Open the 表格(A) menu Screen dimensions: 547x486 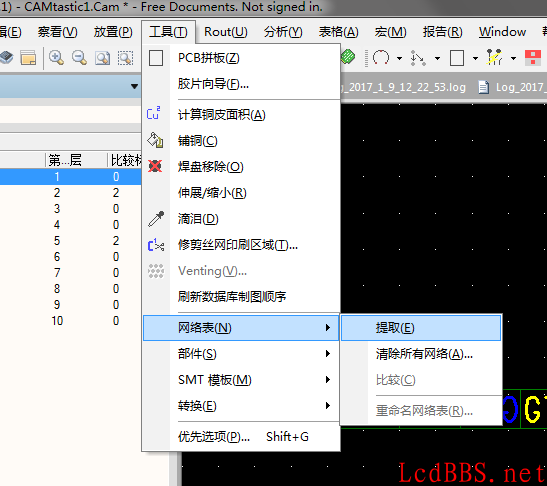[338, 32]
